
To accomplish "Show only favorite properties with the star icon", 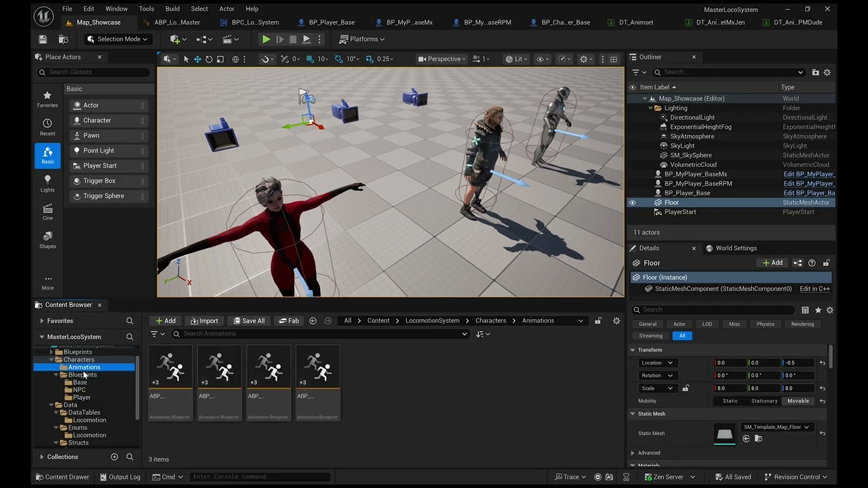I will pyautogui.click(x=818, y=310).
